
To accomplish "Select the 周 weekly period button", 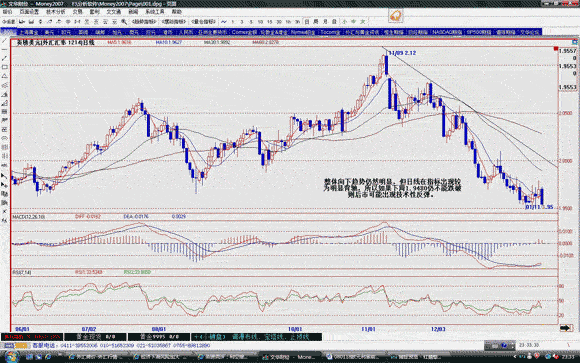I will click(316, 22).
